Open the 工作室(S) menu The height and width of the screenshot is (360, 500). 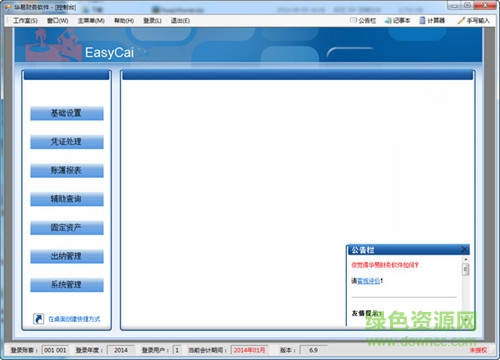tap(25, 21)
